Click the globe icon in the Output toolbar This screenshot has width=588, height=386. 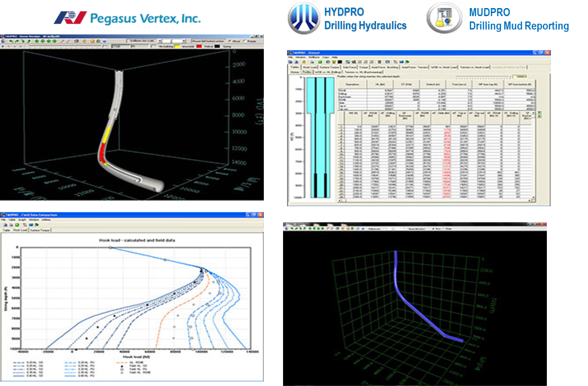click(328, 61)
